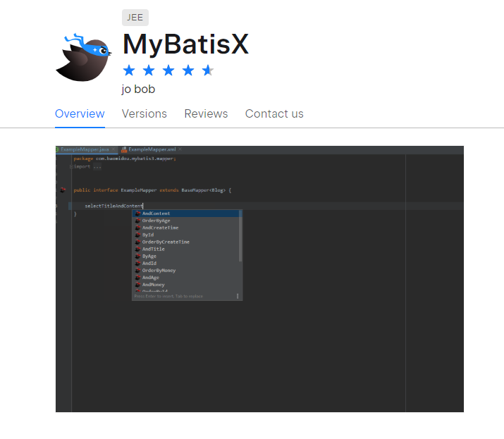Open the plugin screenshot preview image
Screen dimensions: 504x439
pyautogui.click(x=259, y=279)
